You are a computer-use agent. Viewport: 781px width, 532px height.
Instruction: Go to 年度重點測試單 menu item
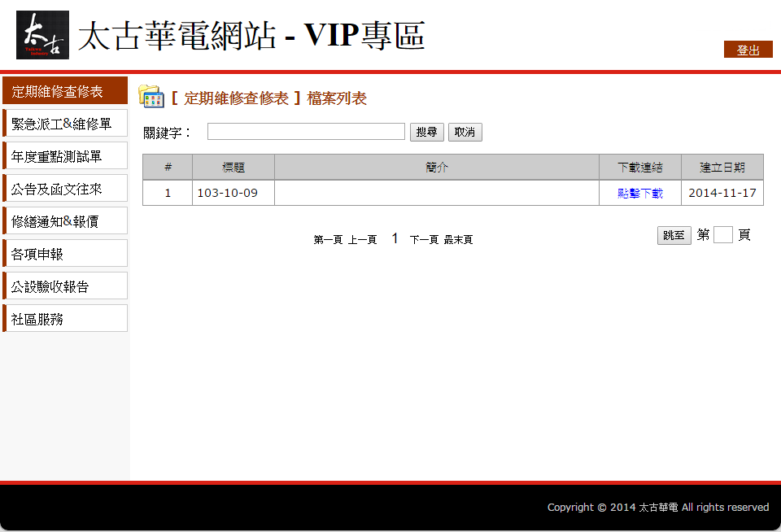pyautogui.click(x=65, y=156)
